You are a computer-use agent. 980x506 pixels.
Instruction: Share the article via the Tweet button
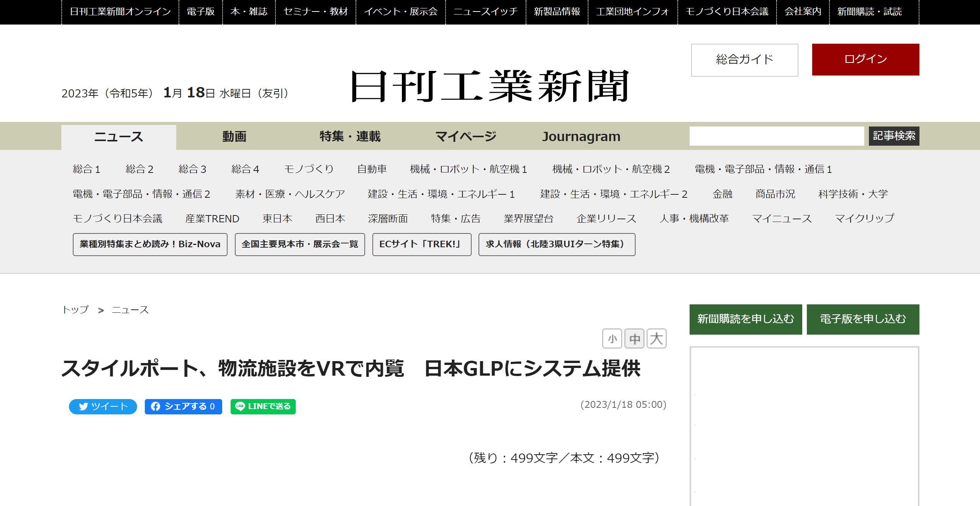(103, 406)
